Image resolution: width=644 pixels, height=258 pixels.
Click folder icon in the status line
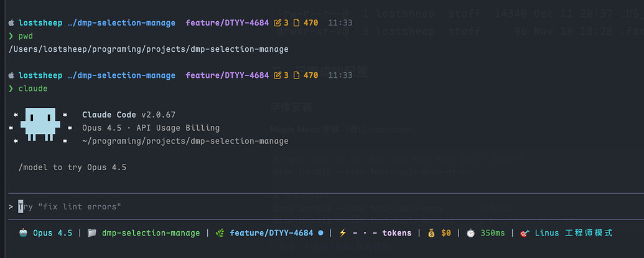(92, 233)
